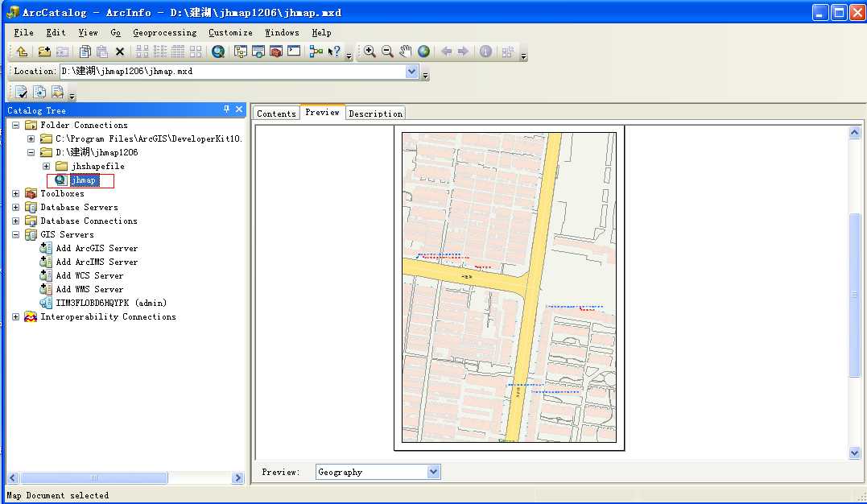Open the ArcToolbox window icon
867x504 pixels.
point(276,52)
